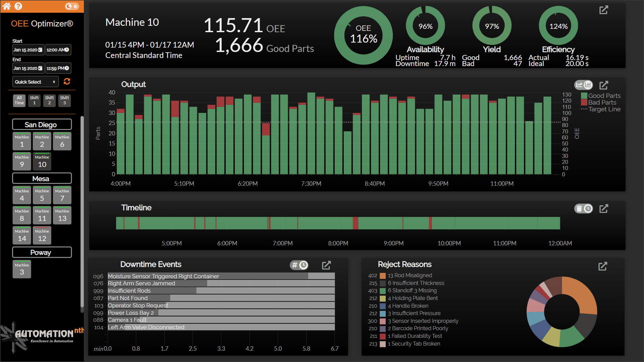Toggle the Output chart to line view
This screenshot has width=644, height=362.
click(580, 85)
